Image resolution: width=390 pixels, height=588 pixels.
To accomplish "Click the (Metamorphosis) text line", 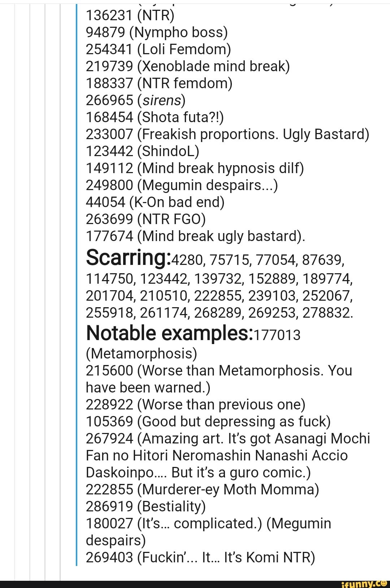I will [142, 353].
